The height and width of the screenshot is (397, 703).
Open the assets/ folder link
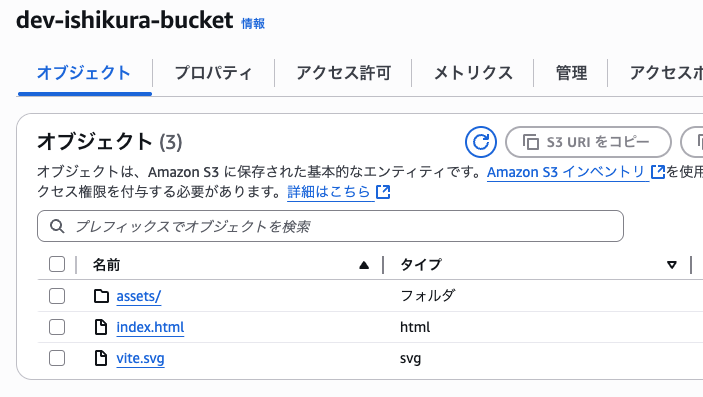point(139,297)
